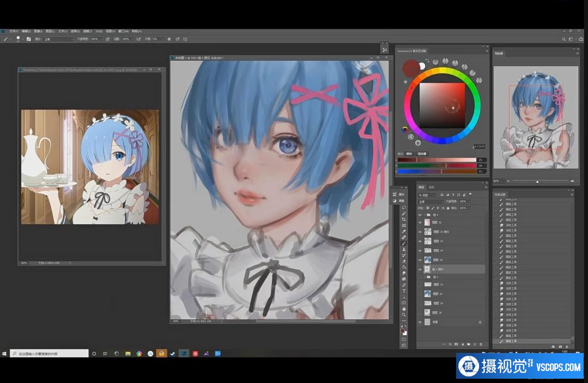The height and width of the screenshot is (383, 588).
Task: Switch to the 通道 (Channels) tab
Action: point(431,187)
